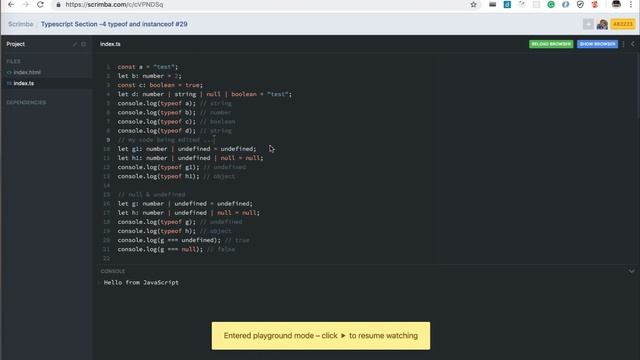This screenshot has height=360, width=640.
Task: Click the Project panel heading
Action: click(x=16, y=44)
